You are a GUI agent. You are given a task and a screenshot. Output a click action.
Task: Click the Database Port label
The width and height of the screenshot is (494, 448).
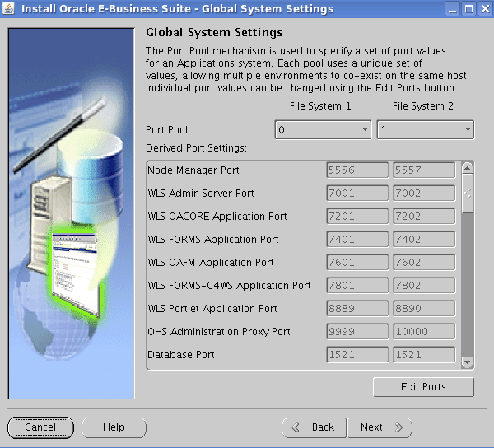[181, 355]
